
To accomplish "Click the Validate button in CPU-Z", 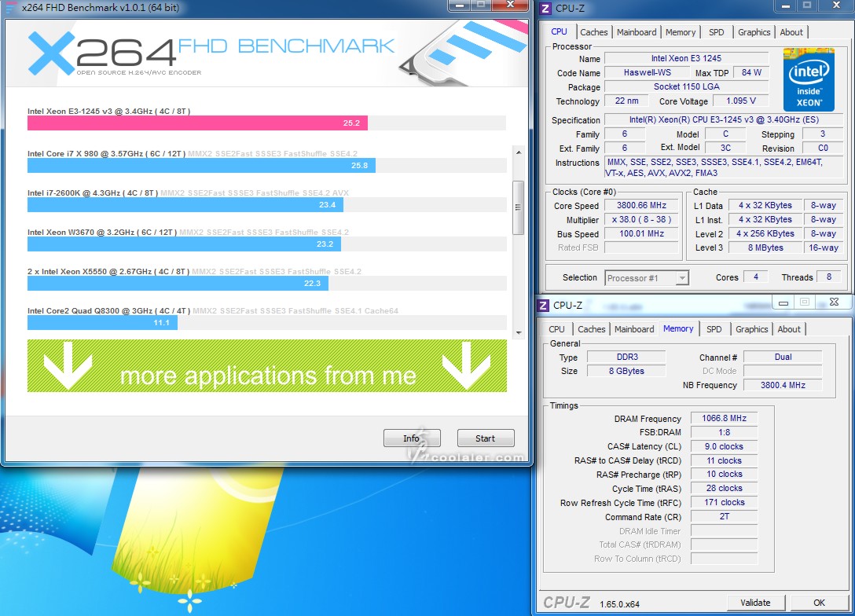I will tap(755, 603).
